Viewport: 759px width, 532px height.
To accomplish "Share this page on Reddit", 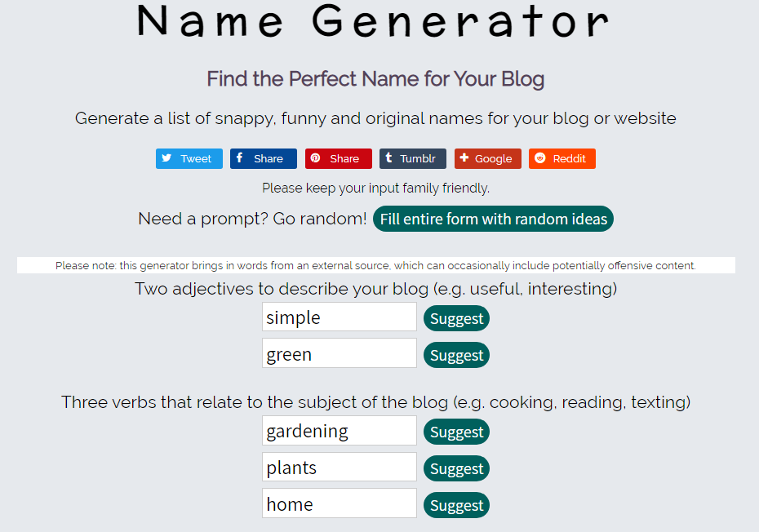I will 561,158.
